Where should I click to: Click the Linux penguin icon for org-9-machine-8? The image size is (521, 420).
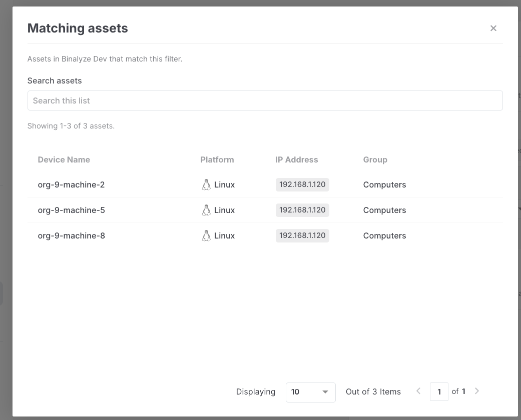point(206,235)
